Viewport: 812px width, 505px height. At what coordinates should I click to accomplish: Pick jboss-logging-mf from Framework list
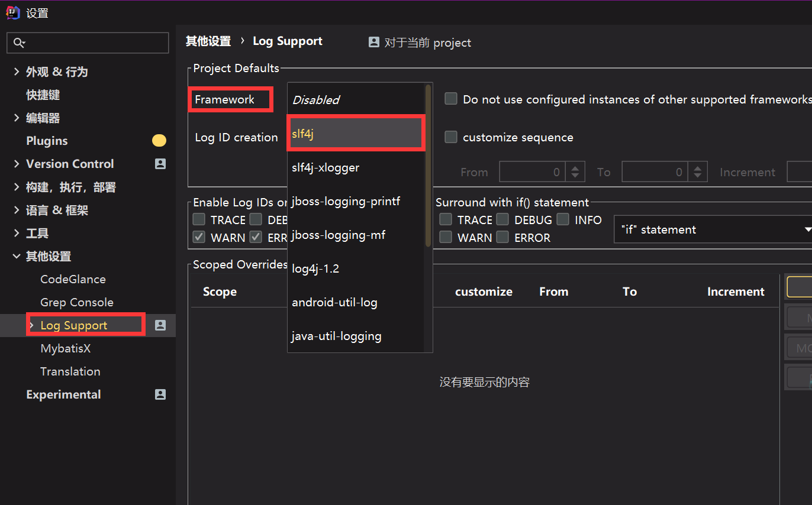pos(356,235)
